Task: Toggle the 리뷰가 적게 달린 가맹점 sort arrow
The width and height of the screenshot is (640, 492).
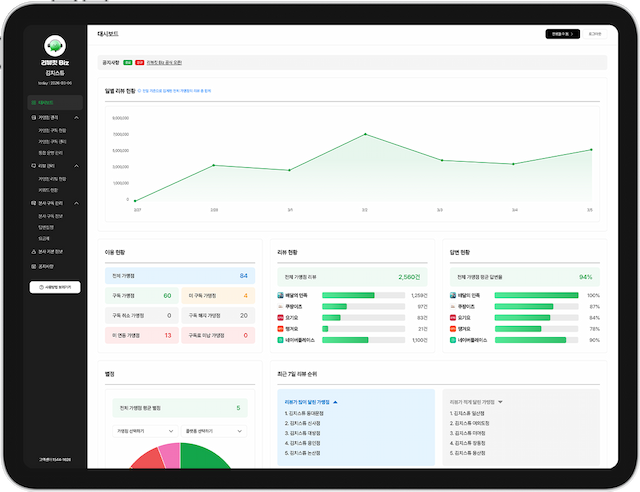Action: point(500,402)
